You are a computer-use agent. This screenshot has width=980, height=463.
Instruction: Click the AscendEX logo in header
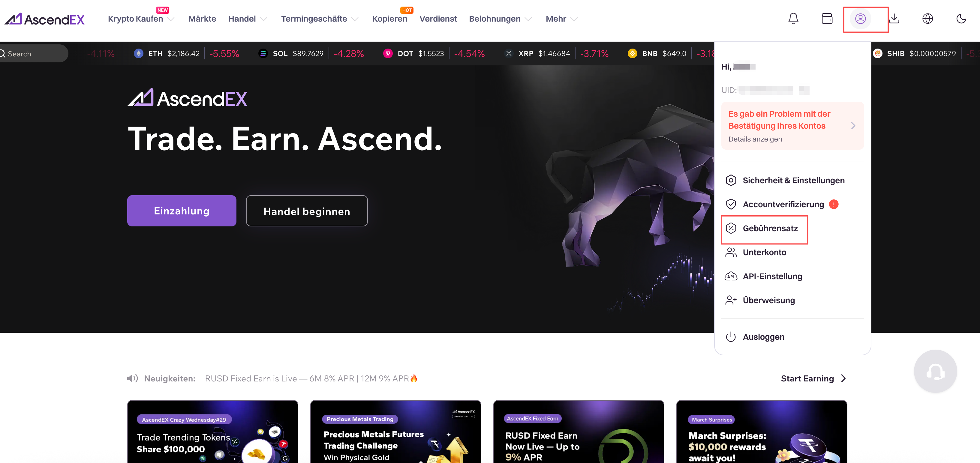click(44, 19)
